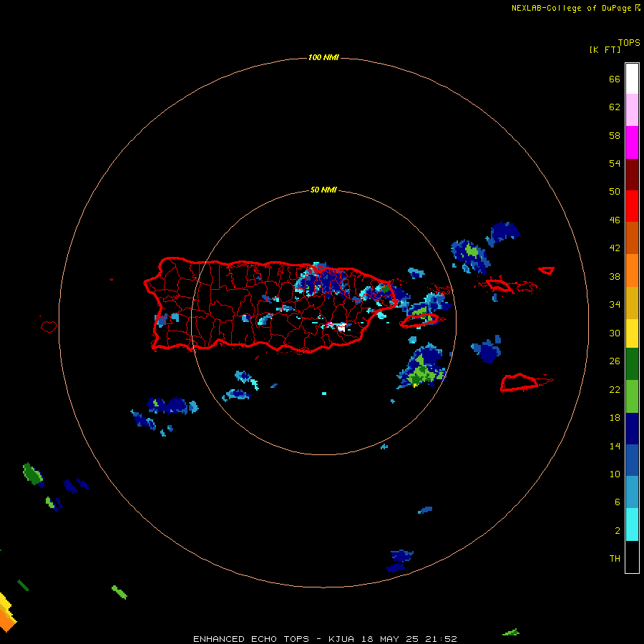Click the 66 legend value
This screenshot has height=644, width=644.
pos(615,79)
